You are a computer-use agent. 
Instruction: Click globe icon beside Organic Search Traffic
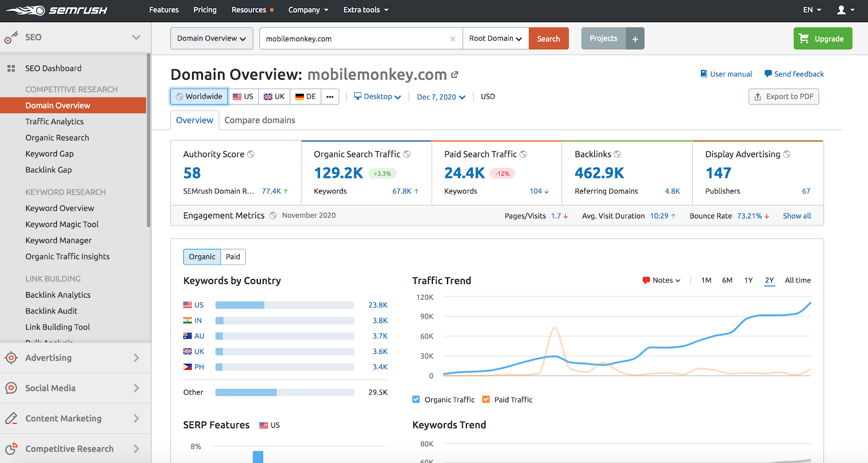point(407,155)
